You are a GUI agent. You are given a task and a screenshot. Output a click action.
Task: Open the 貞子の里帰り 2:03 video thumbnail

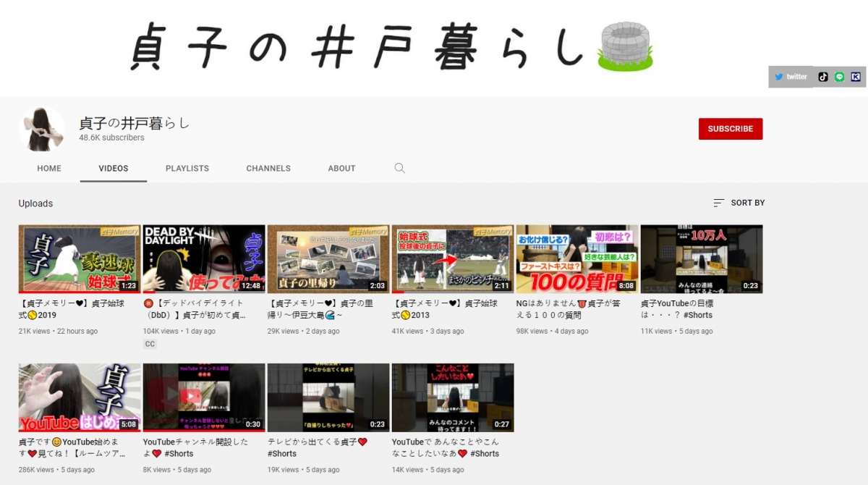coord(328,258)
